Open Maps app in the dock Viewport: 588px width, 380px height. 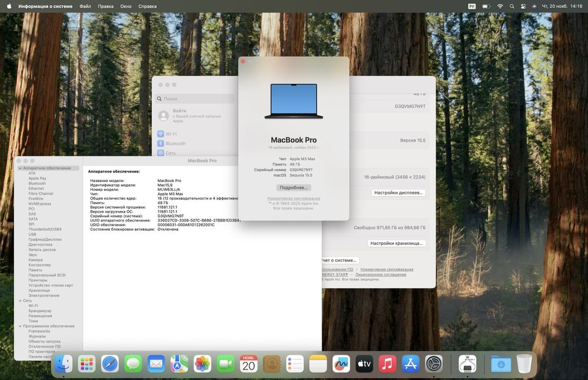click(x=179, y=364)
